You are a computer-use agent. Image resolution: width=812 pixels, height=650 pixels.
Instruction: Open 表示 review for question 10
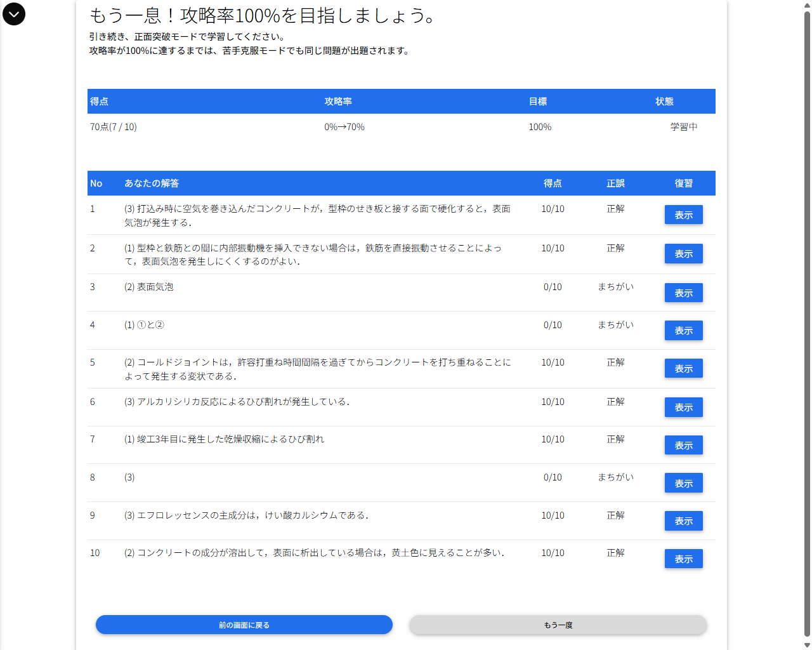pyautogui.click(x=683, y=559)
